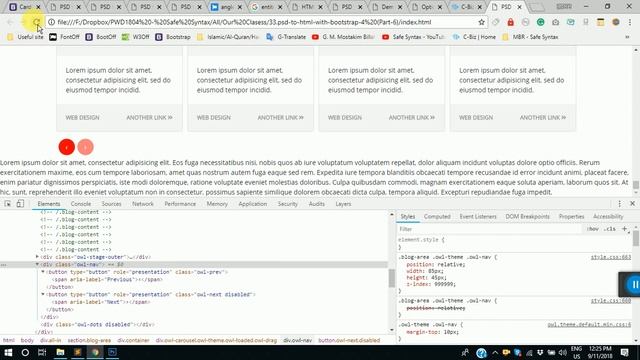Open Photoshop from the taskbar
Viewport: 640px width, 360px height.
112,352
